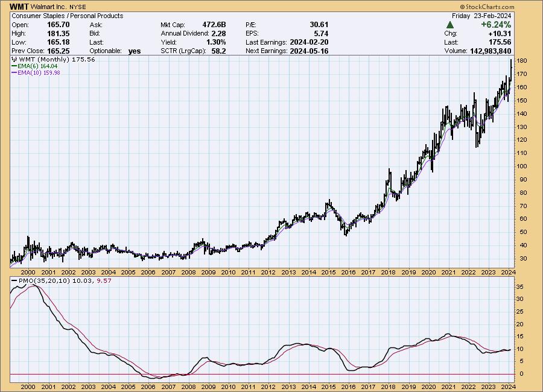Open the StockCharts.com copyright link
This screenshot has width=543, height=392.
[x=487, y=7]
